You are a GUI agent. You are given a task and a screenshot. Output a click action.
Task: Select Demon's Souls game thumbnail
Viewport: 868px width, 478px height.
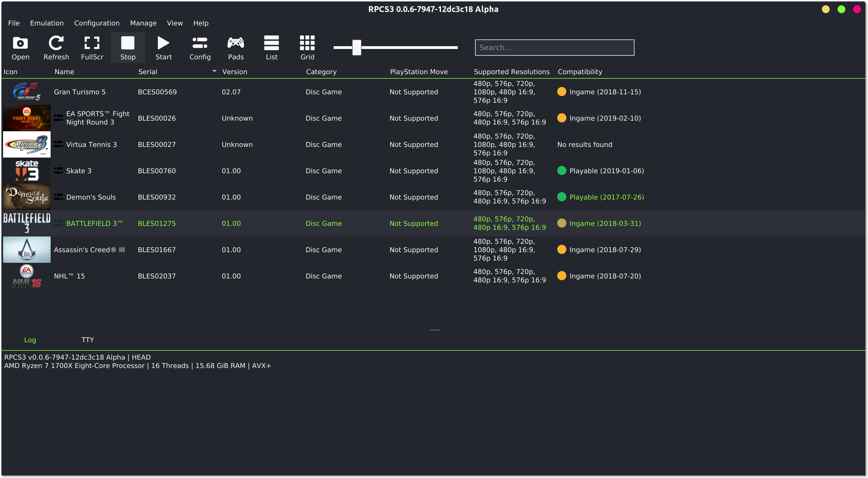pyautogui.click(x=27, y=197)
